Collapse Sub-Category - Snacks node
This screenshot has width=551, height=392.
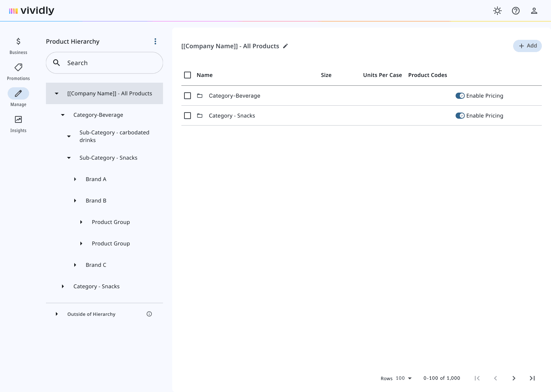(69, 158)
